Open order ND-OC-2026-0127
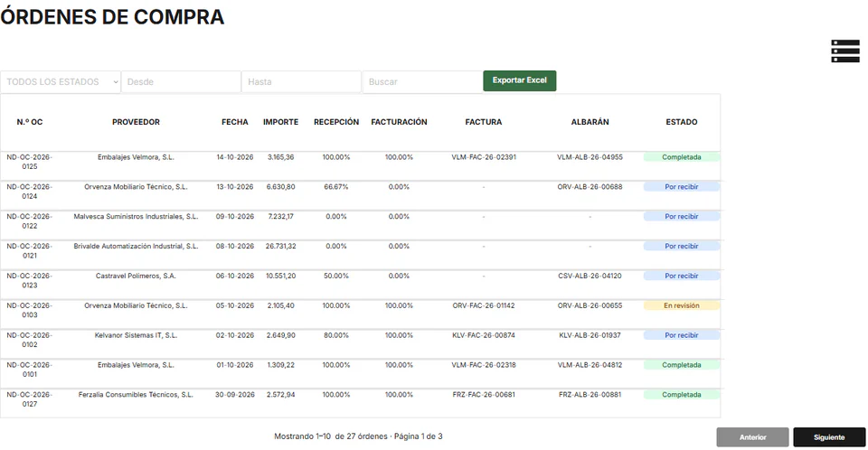The height and width of the screenshot is (450, 868). tap(30, 399)
